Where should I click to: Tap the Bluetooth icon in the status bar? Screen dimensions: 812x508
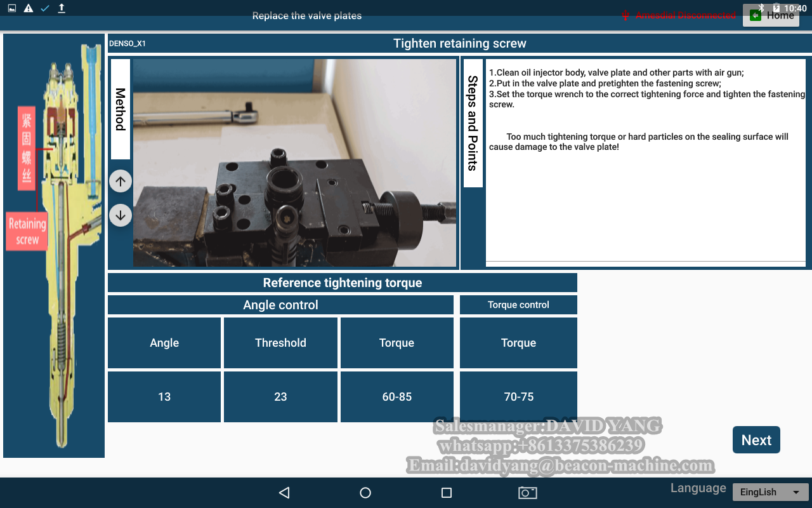761,8
